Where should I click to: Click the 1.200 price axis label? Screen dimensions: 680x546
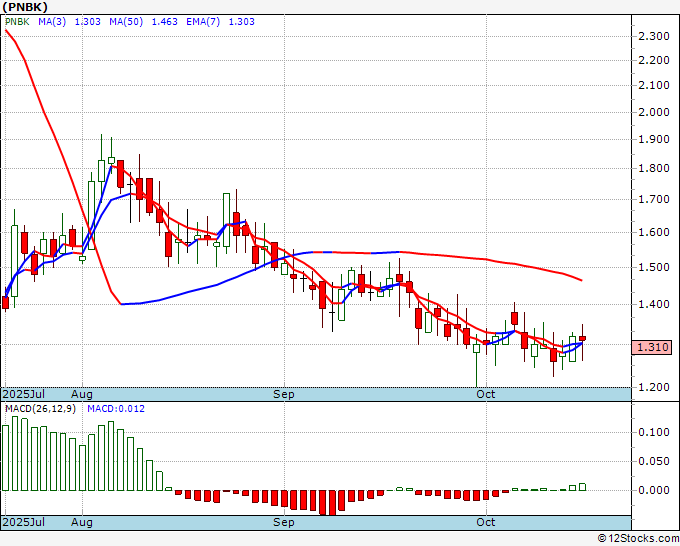(x=652, y=387)
